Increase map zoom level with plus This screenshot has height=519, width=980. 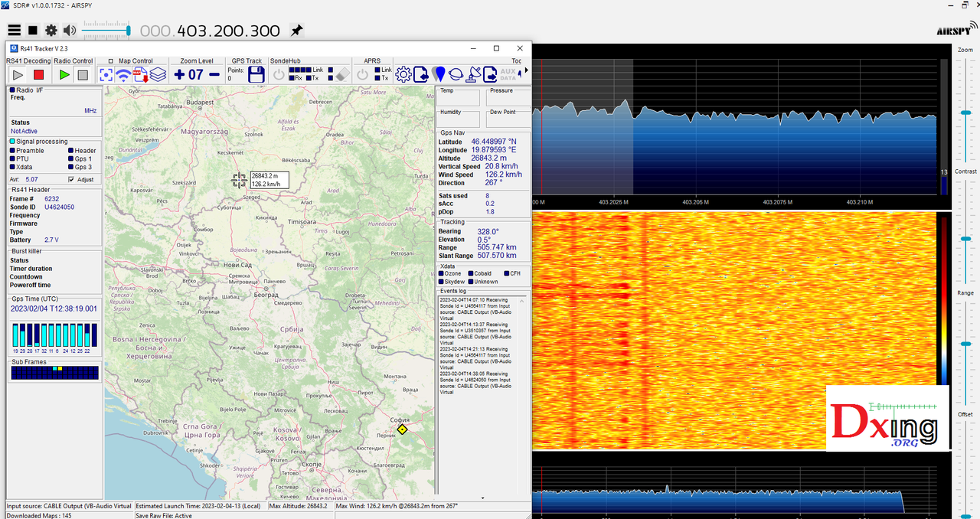coord(179,74)
